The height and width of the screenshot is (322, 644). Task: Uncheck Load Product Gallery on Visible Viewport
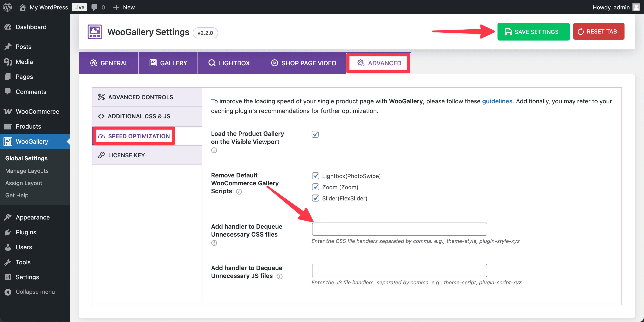315,134
